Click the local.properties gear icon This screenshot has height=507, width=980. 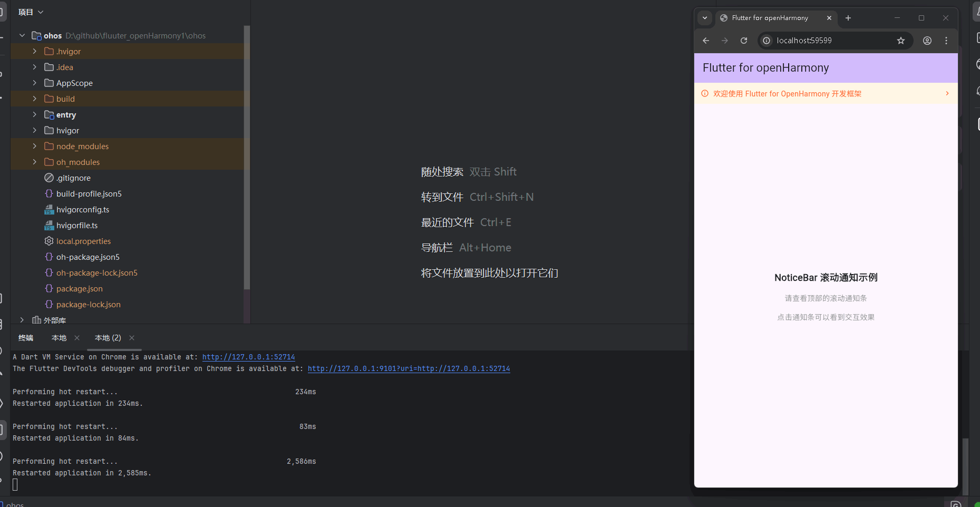49,241
